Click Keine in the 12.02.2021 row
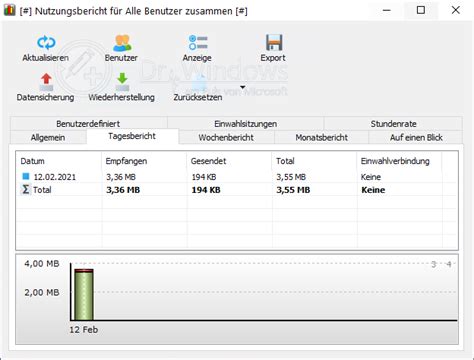474x360 pixels. point(371,177)
